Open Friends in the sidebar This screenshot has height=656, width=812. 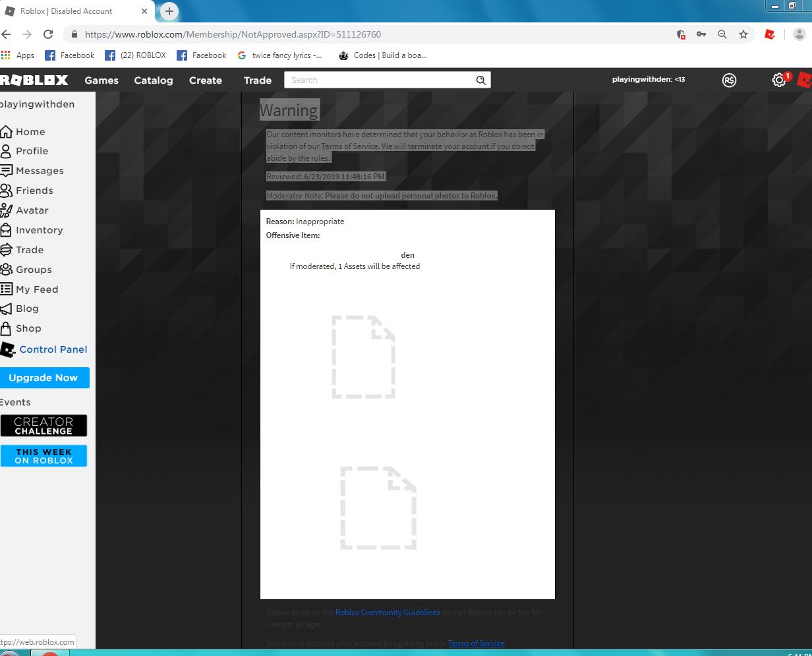(28, 191)
